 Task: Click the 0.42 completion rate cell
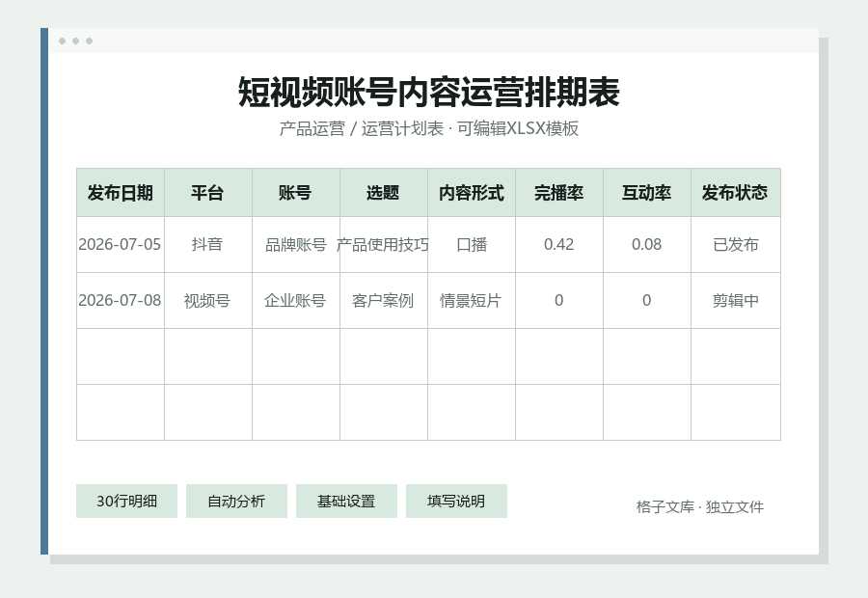(x=559, y=245)
